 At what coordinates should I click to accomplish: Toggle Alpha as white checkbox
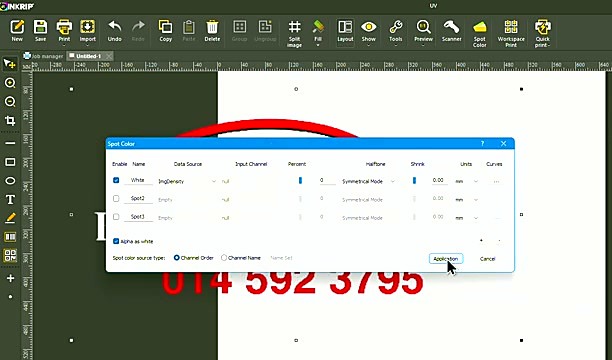tap(116, 241)
